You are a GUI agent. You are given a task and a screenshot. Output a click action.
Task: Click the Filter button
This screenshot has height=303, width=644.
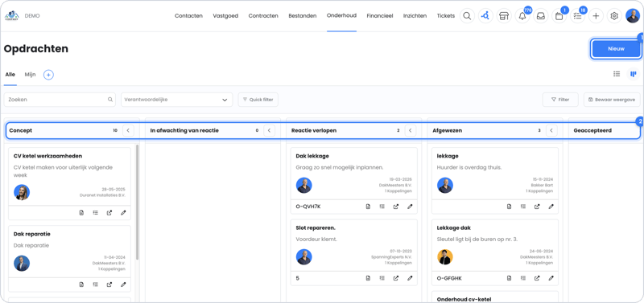[560, 100]
